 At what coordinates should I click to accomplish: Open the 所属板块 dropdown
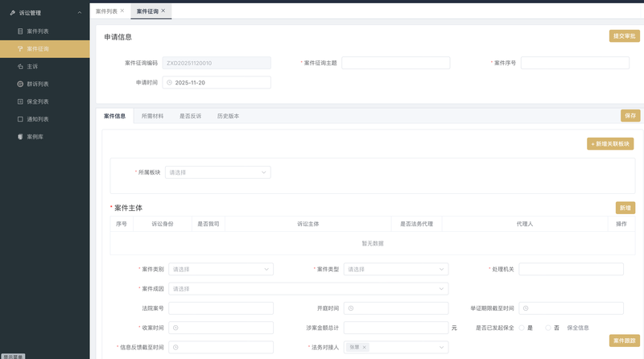coord(217,172)
